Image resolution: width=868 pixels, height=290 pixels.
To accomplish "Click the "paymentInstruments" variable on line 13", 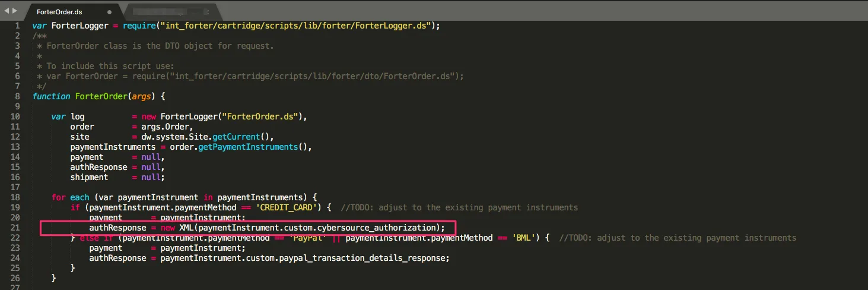I will [x=113, y=147].
